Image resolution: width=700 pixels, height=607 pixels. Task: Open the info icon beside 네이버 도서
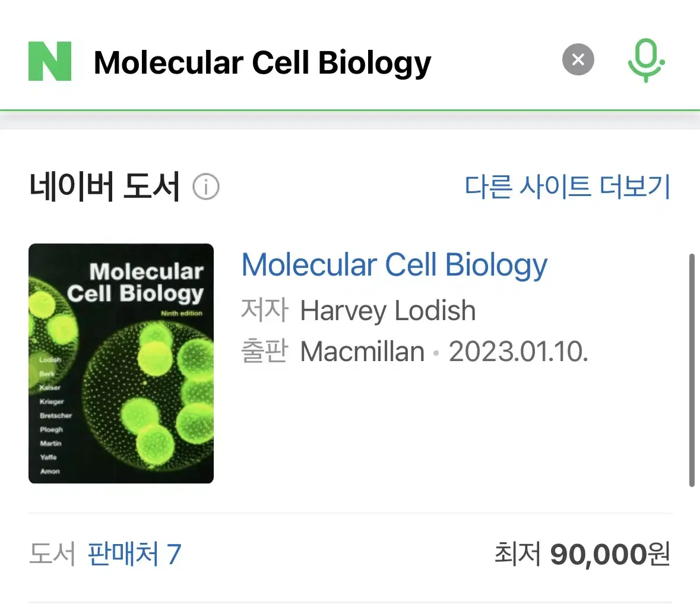pyautogui.click(x=206, y=186)
